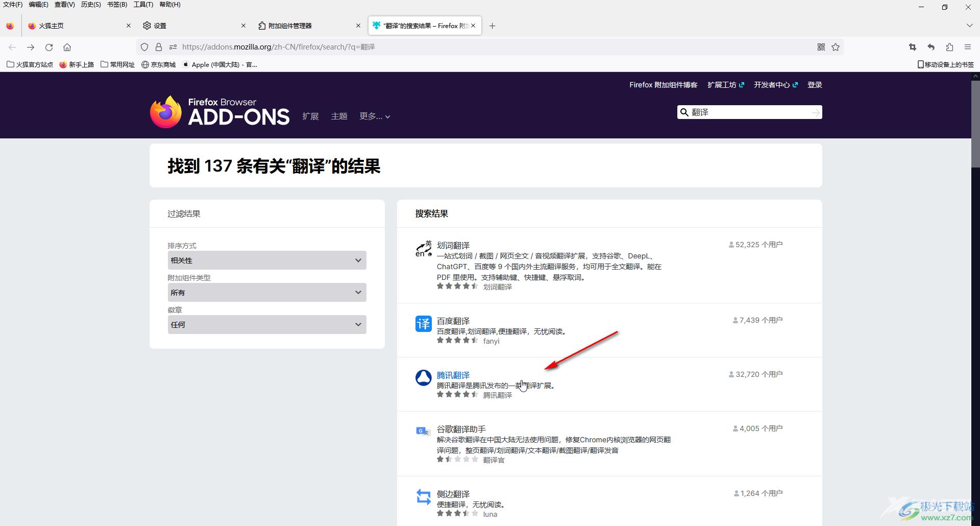The height and width of the screenshot is (526, 980).
Task: Open the 历史(S) menu
Action: click(x=91, y=5)
